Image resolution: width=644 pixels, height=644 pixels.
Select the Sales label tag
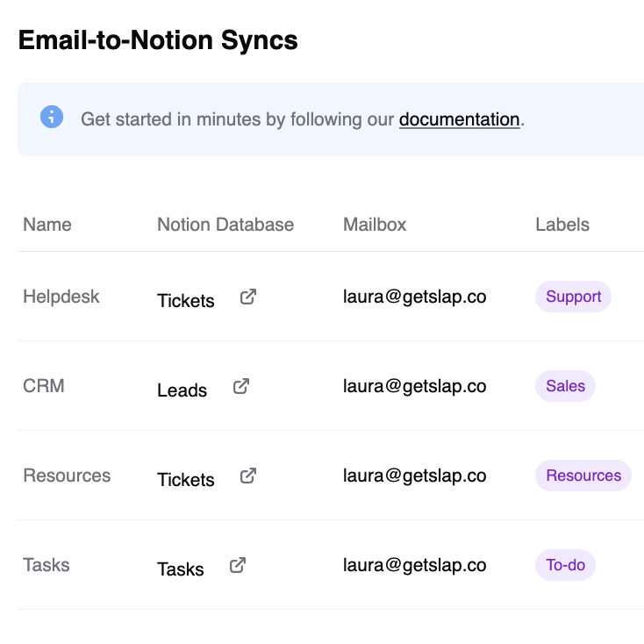(x=565, y=386)
